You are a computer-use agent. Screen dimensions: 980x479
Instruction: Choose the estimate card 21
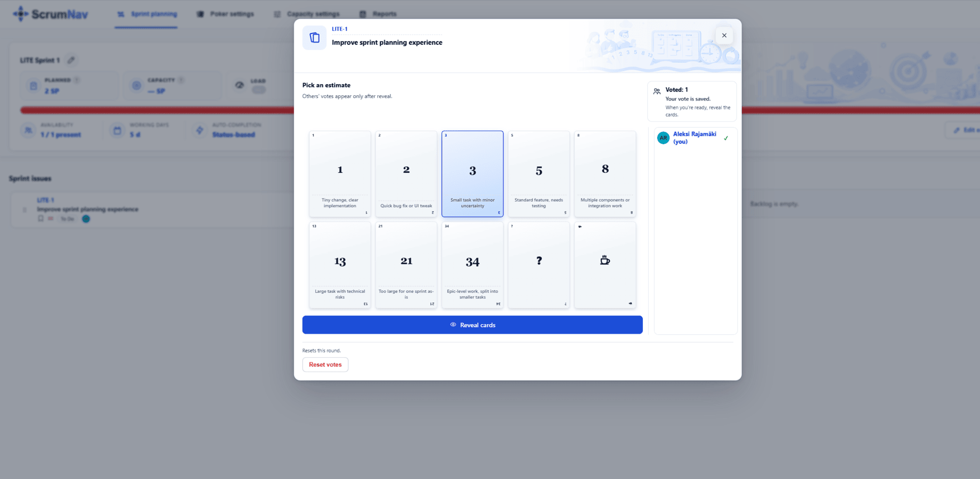(x=406, y=265)
